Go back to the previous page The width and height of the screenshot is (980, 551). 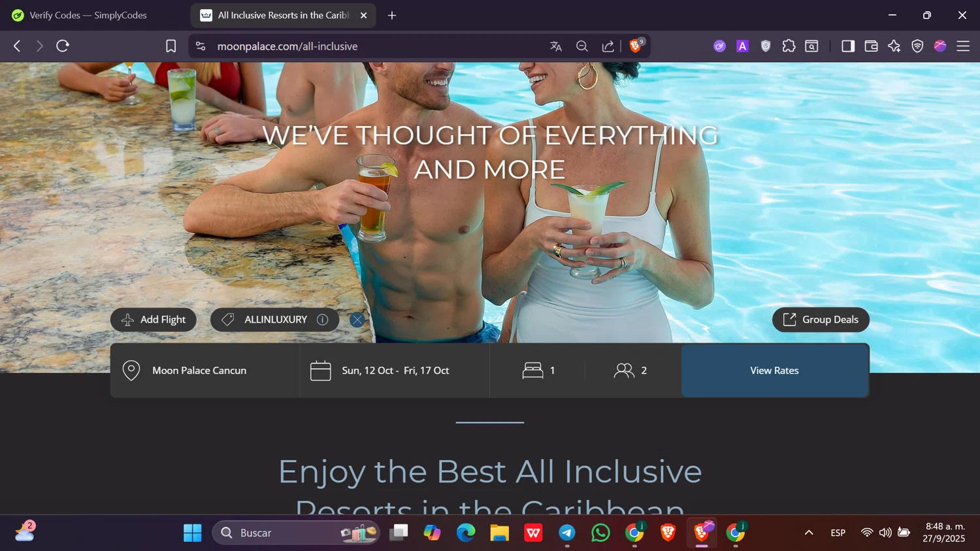(17, 46)
